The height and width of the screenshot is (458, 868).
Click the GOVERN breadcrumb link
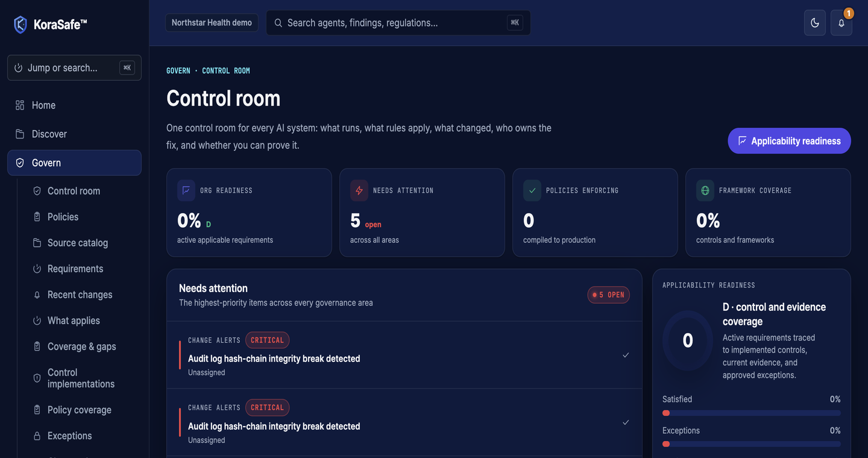[178, 71]
